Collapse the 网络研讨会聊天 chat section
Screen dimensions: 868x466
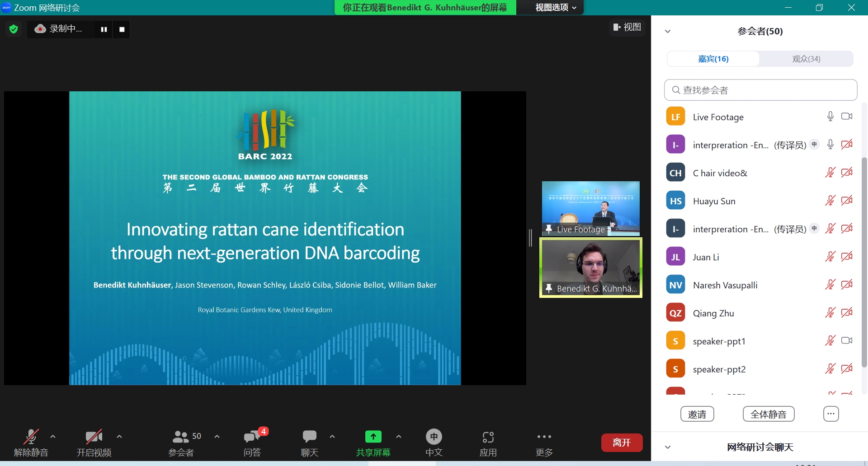click(668, 447)
